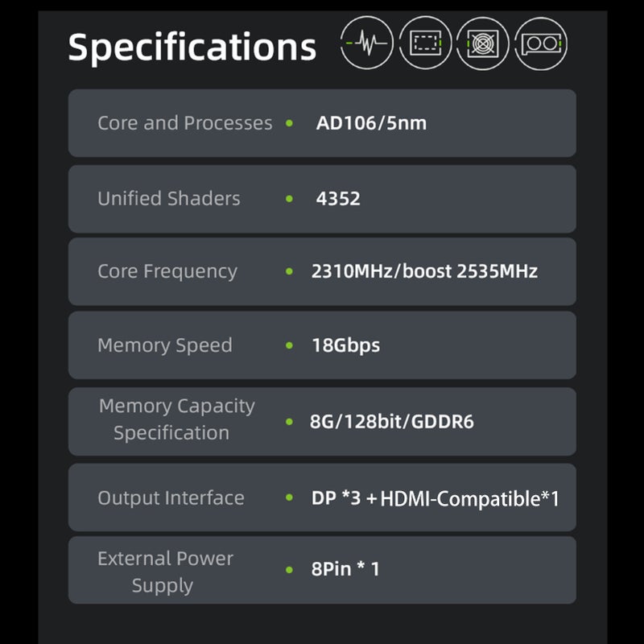Click the 8Pin * 1 value
644x644 pixels.
345,569
